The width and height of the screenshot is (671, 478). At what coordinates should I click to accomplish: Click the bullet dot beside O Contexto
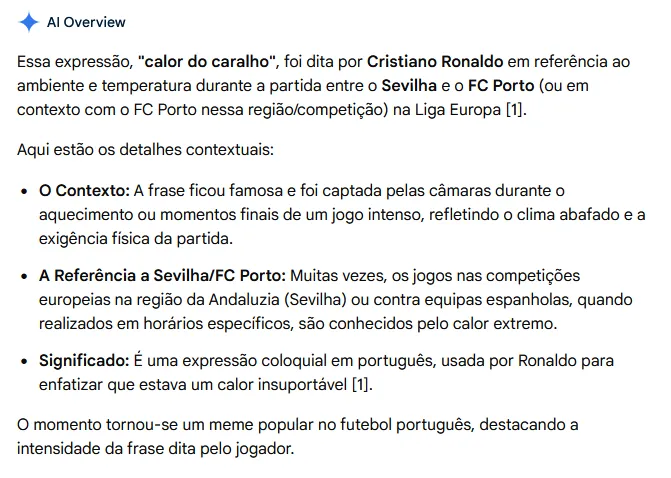[24, 191]
